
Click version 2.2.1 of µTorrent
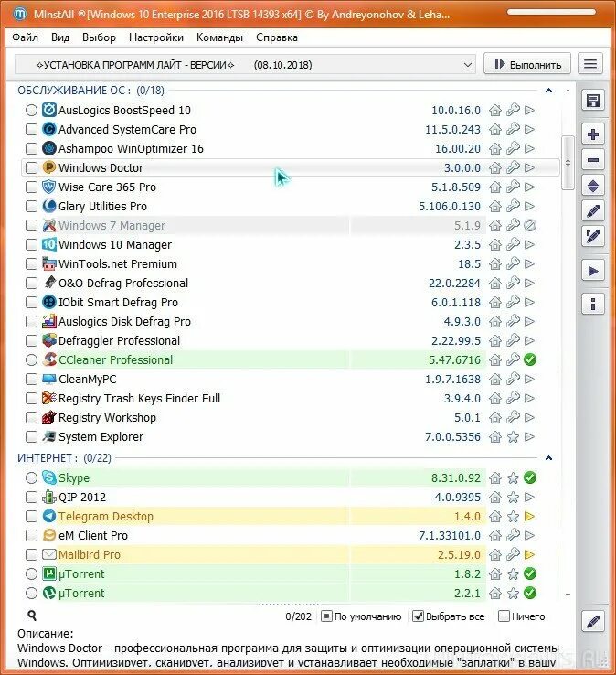467,594
